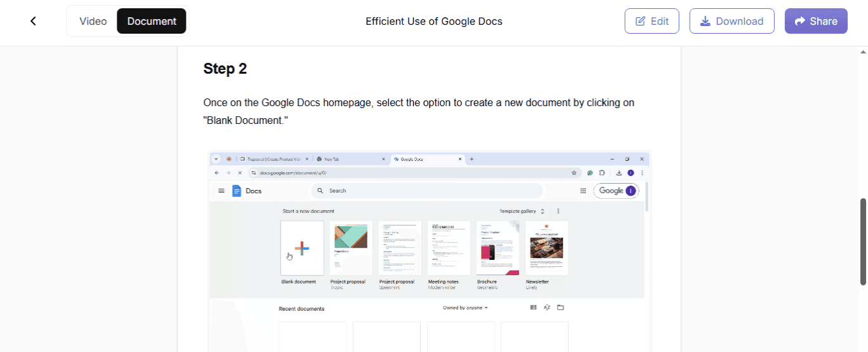Open the Owned by anyone dropdown
This screenshot has width=868, height=352.
tap(465, 308)
